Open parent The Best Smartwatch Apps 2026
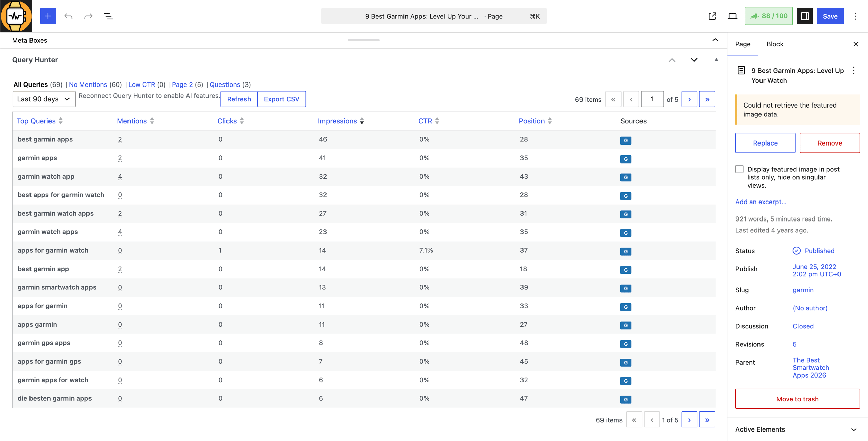Screen dimensions: 868x441 (x=810, y=368)
